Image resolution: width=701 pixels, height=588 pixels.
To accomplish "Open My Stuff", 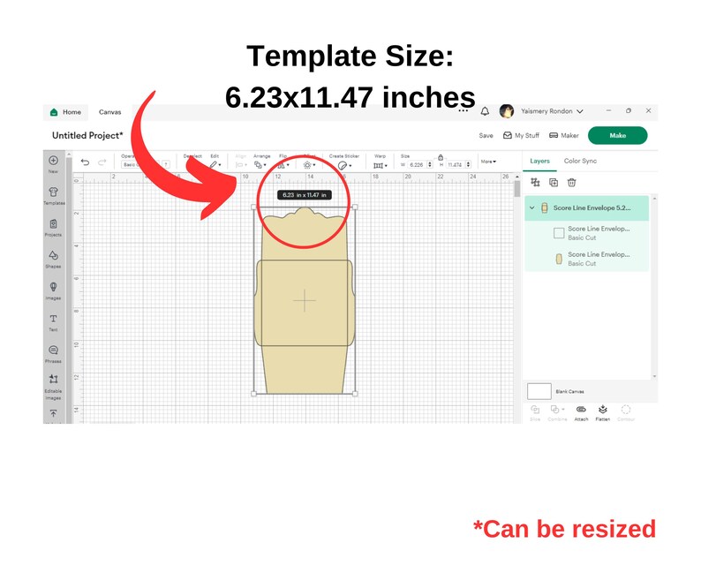I will (x=521, y=135).
